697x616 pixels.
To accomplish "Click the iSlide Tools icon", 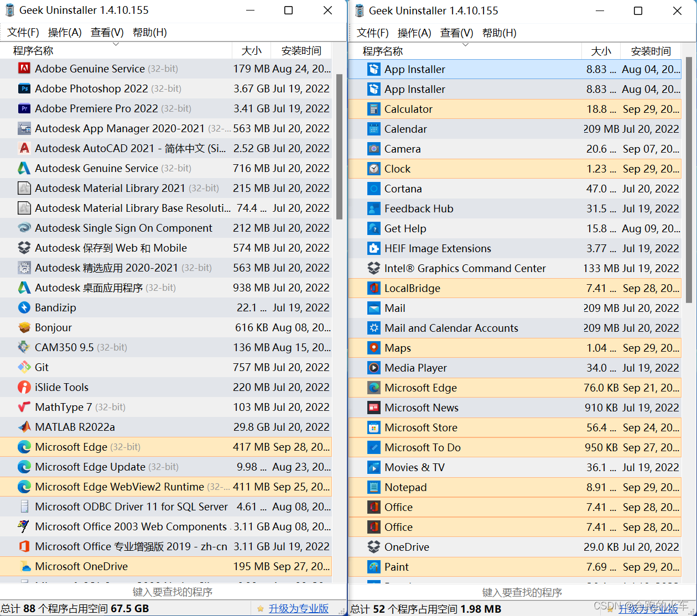I will [24, 387].
